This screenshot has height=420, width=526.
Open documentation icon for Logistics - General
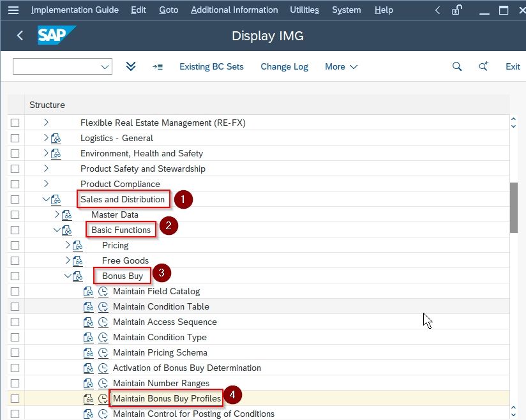coord(56,139)
